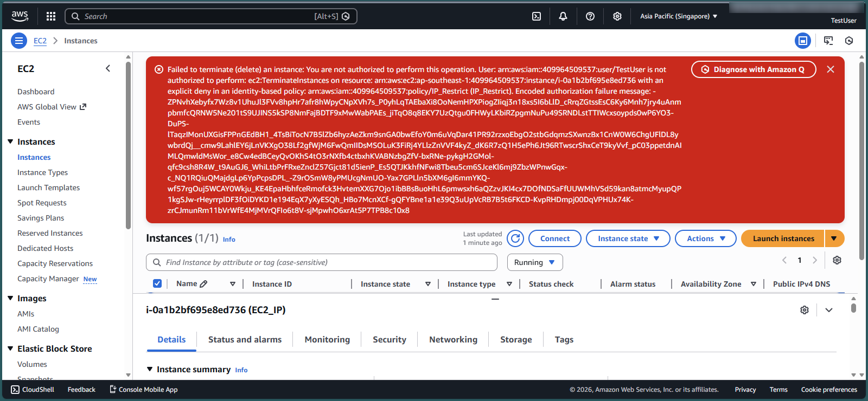The height and width of the screenshot is (401, 868).
Task: Click the Console Mobile App icon
Action: coord(113,389)
